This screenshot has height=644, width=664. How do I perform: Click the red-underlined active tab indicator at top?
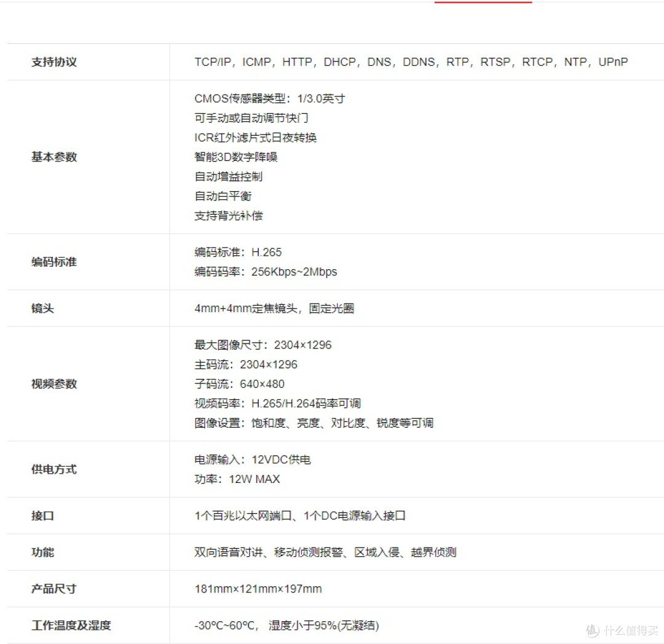pyautogui.click(x=483, y=2)
